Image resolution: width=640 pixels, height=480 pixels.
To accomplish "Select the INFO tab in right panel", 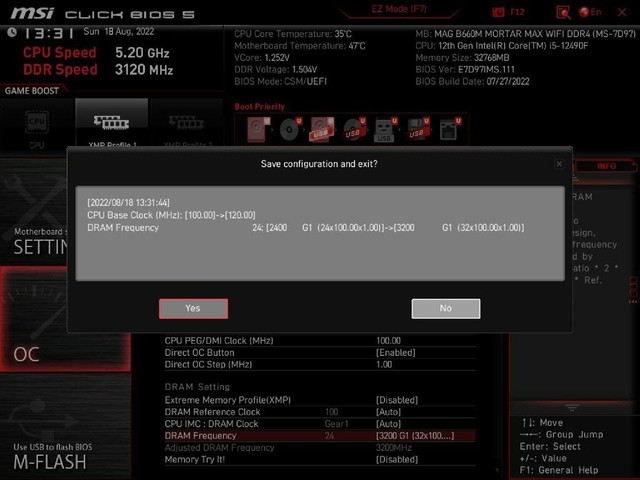I will [x=606, y=166].
